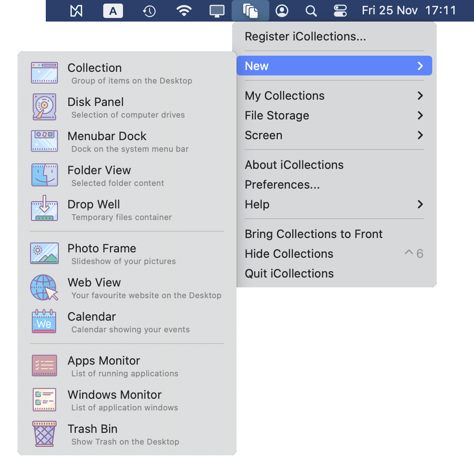This screenshot has height=476, width=474.
Task: Click 'Show Trash on the Desktop' description
Action: pos(125,442)
